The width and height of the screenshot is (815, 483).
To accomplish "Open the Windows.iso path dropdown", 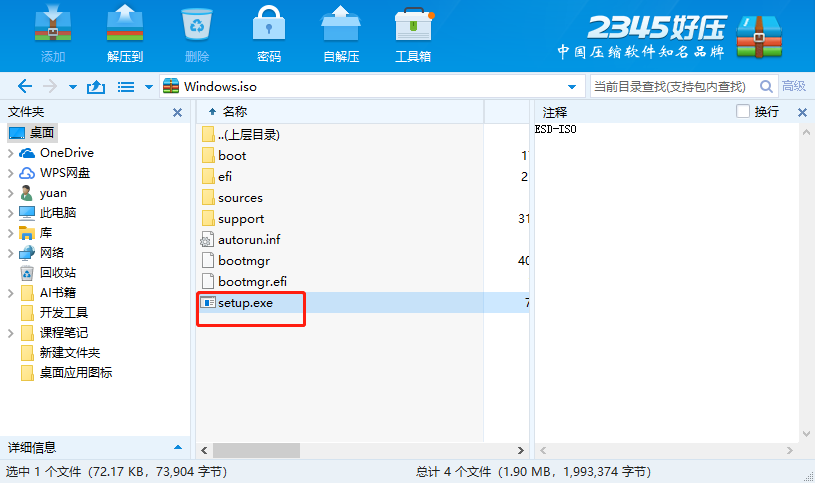I will click(572, 87).
